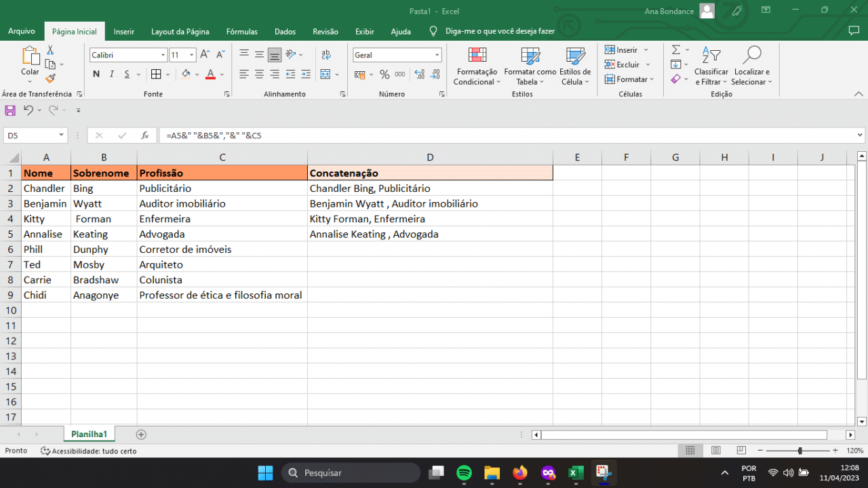
Task: Open Classificar e Filtrar options
Action: (711, 66)
